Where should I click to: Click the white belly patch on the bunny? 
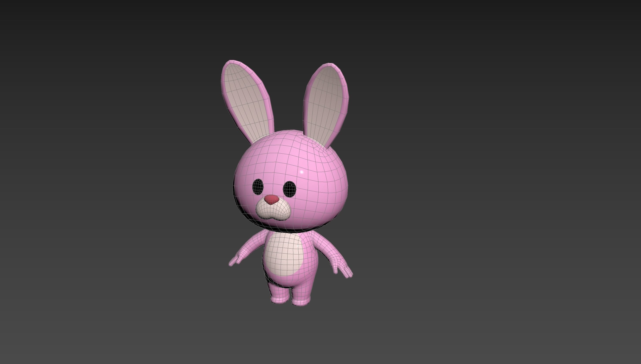tap(284, 254)
